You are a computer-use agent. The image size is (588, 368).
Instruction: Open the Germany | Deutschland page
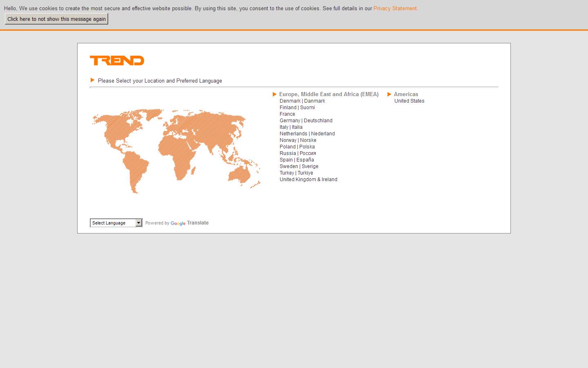306,120
